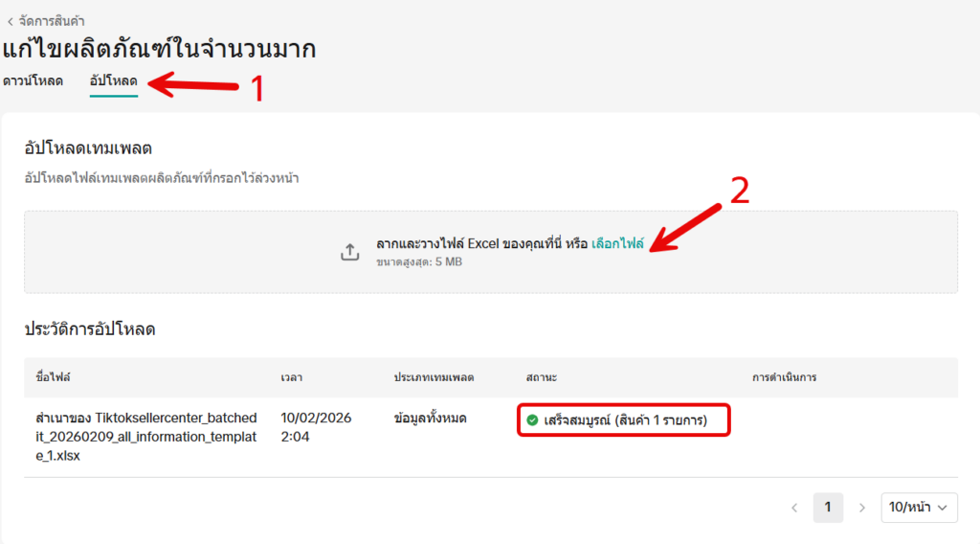Click the upload tray icon in drop zone

[349, 252]
